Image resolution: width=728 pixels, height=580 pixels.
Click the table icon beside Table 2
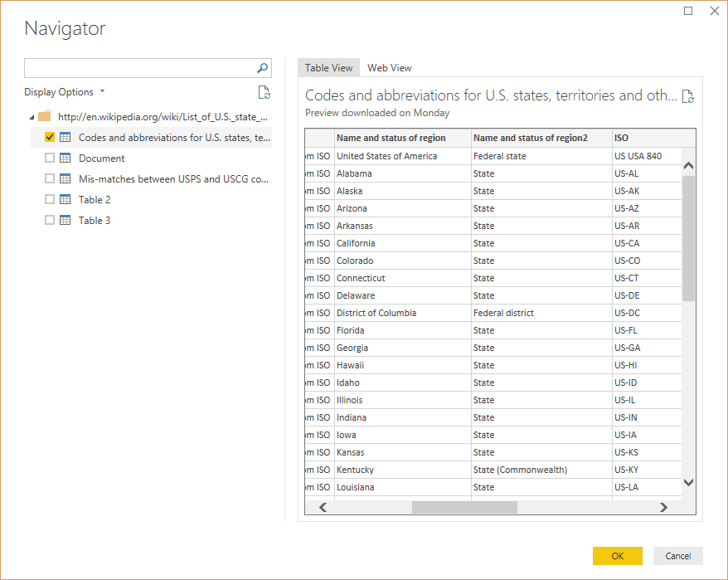click(65, 199)
